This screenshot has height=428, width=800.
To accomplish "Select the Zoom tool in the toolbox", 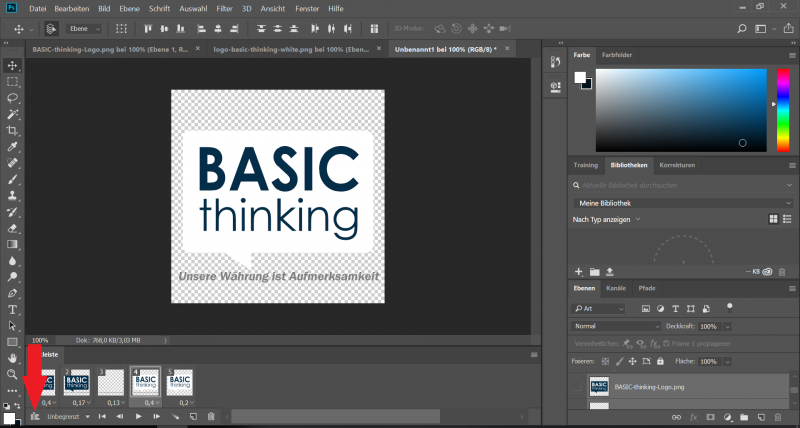I will tap(13, 374).
